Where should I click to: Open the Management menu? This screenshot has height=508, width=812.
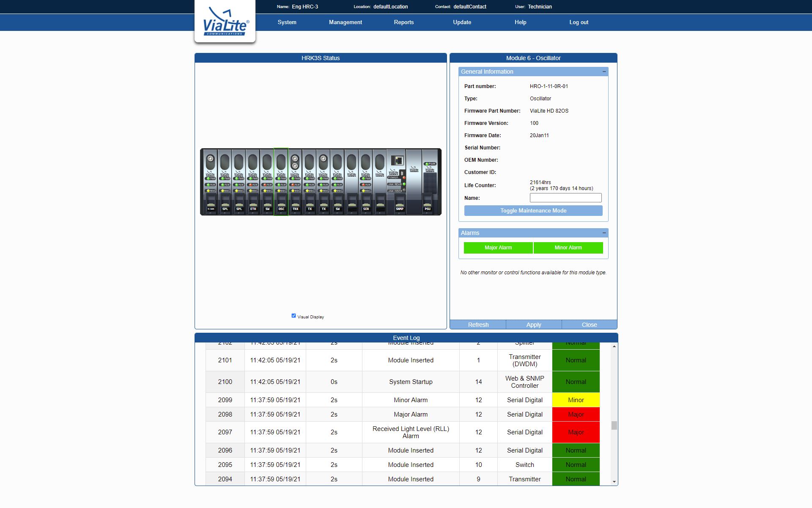pos(345,22)
